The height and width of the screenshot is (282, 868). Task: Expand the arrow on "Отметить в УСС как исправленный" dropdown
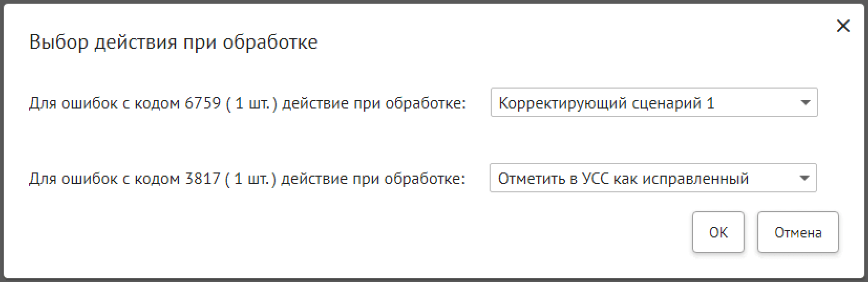coord(805,178)
